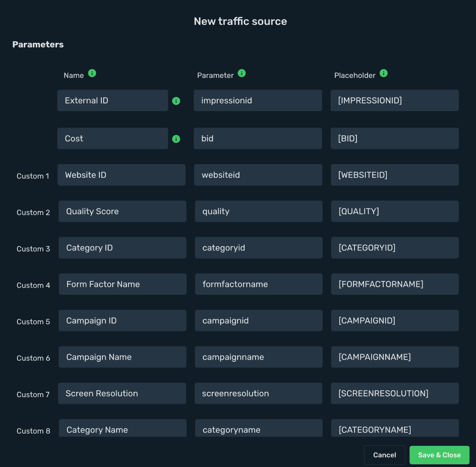Image resolution: width=476 pixels, height=467 pixels.
Task: Click the External ID name field
Action: [113, 100]
